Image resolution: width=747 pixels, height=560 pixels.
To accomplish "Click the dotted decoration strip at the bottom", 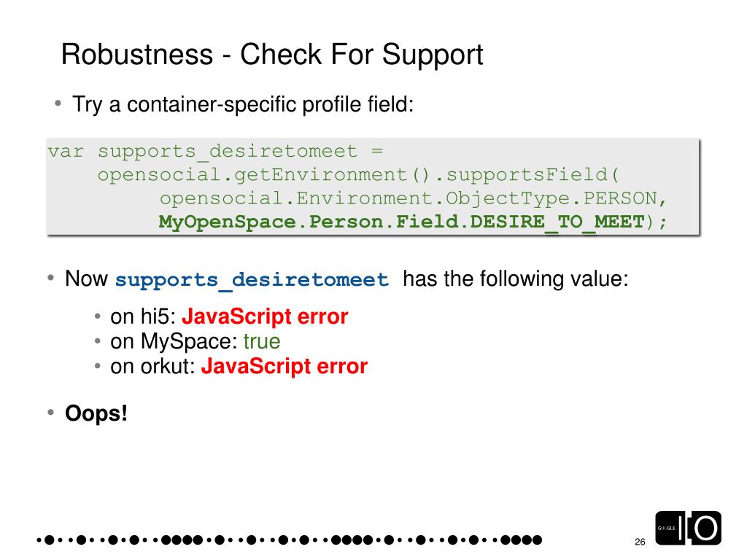I will 289,540.
